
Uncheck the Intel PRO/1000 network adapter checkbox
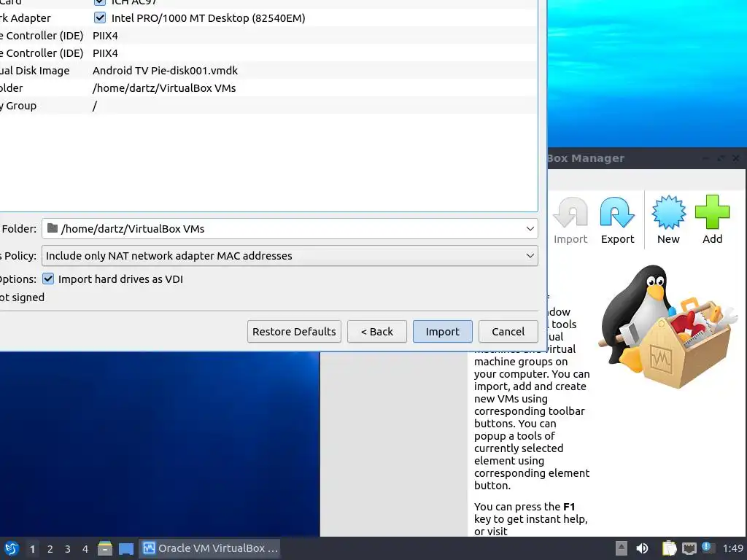coord(99,17)
